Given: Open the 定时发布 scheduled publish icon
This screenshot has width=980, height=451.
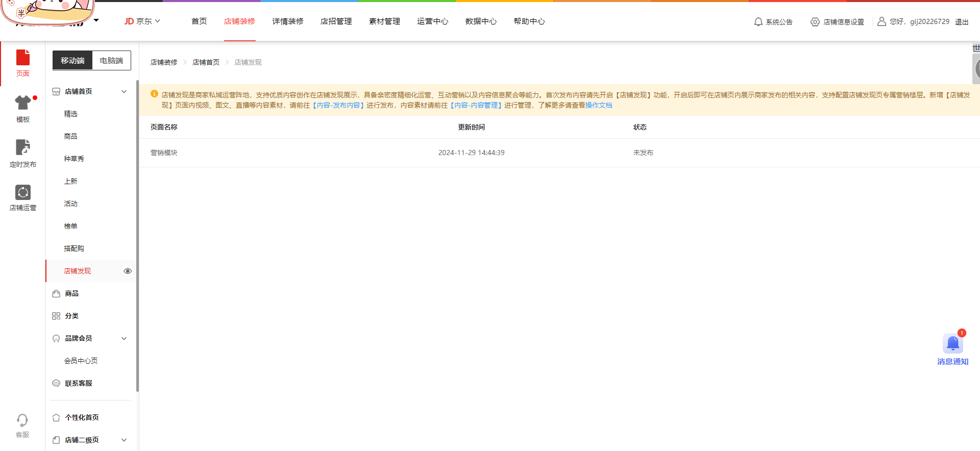Looking at the screenshot, I should (x=23, y=147).
